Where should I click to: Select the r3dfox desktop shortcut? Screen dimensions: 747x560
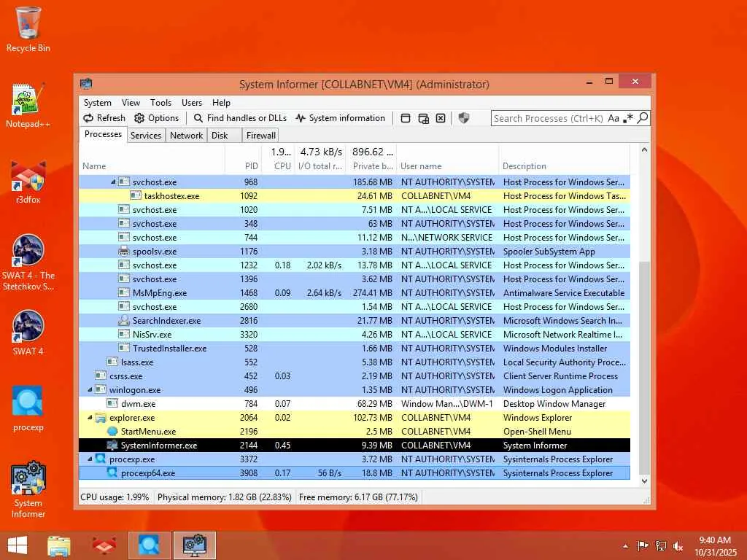tap(28, 182)
